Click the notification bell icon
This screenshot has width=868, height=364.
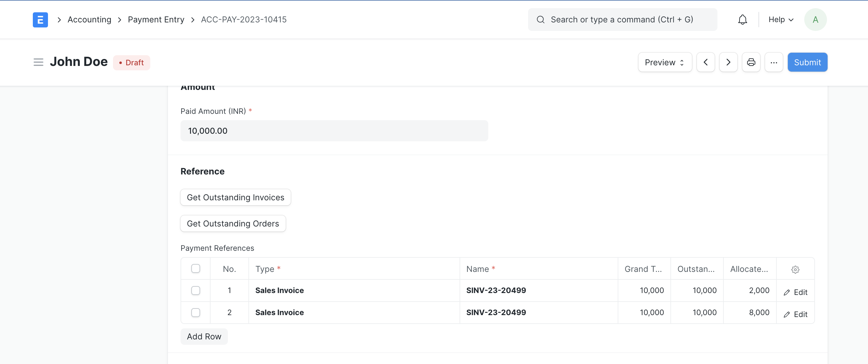click(742, 19)
